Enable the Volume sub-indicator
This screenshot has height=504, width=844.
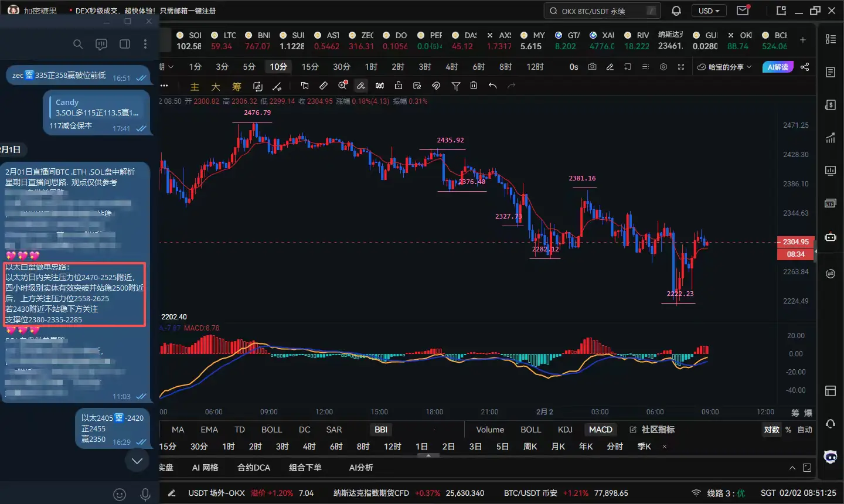click(490, 430)
